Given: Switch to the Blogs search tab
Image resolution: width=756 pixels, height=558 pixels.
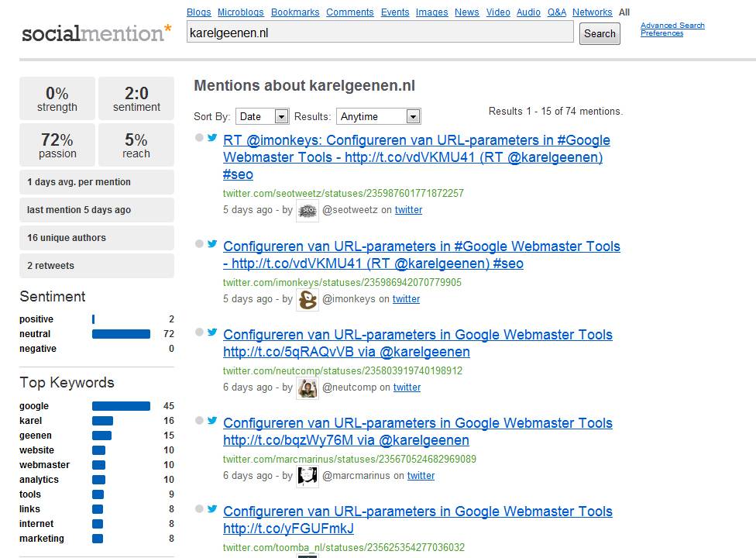Looking at the screenshot, I should coord(199,12).
